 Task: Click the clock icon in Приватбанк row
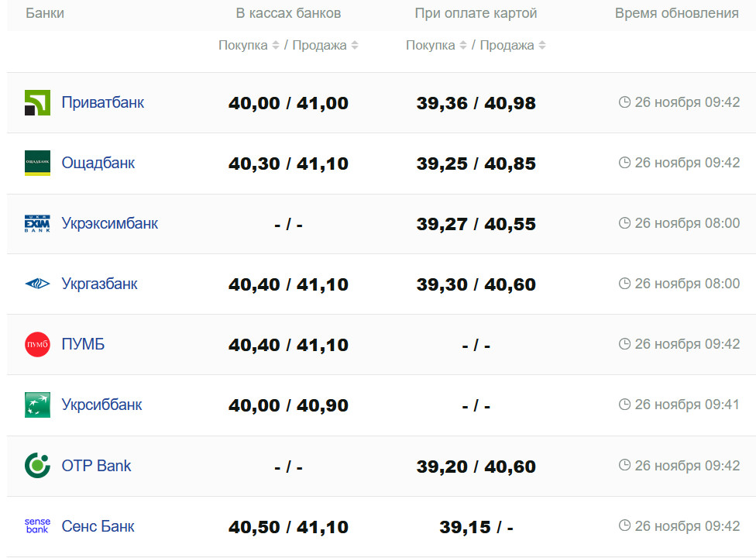624,102
